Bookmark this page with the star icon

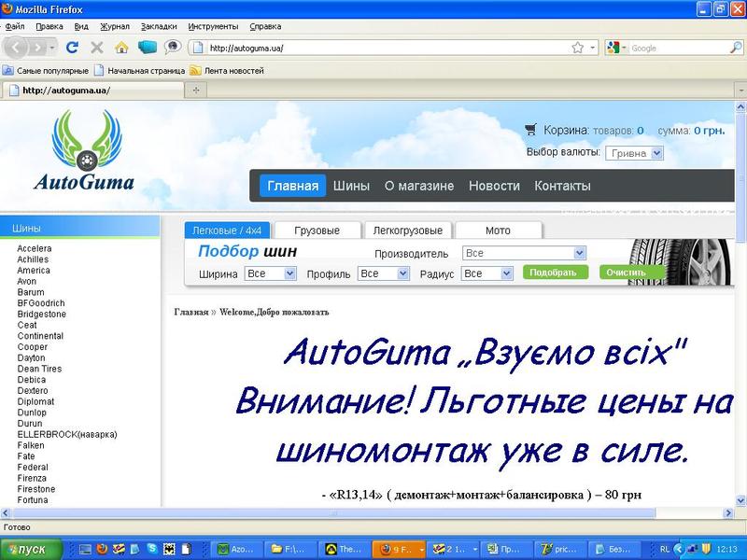pyautogui.click(x=578, y=48)
